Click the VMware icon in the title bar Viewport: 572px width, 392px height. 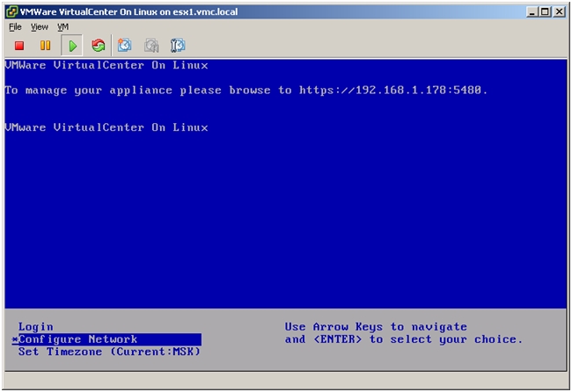(x=11, y=11)
